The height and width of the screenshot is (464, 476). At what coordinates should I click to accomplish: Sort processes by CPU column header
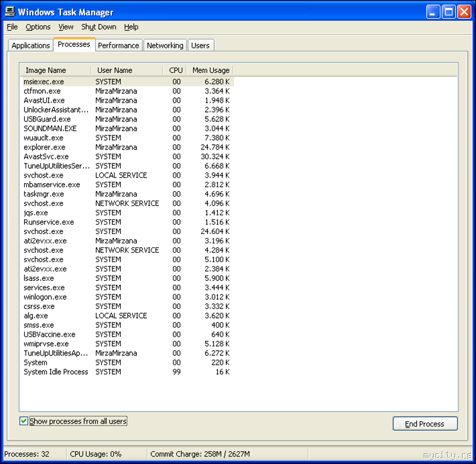click(174, 70)
